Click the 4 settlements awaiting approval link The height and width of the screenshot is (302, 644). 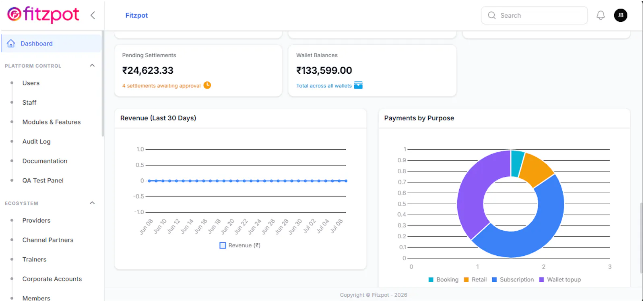pos(161,86)
